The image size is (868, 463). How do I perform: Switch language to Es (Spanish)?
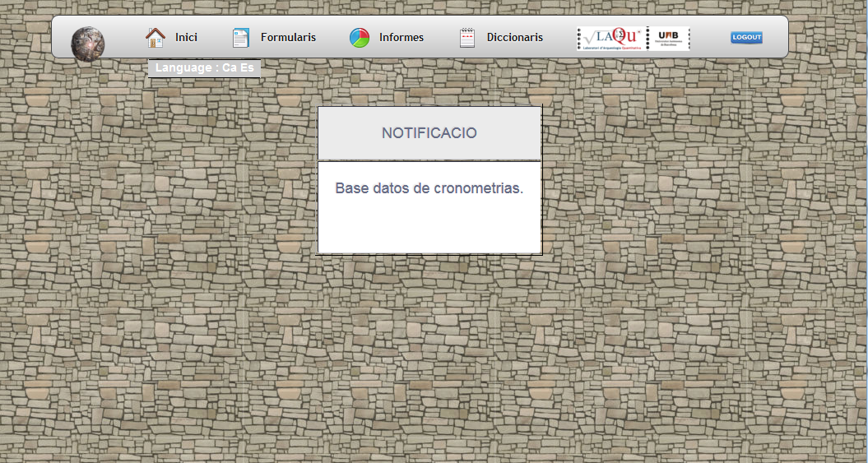247,67
